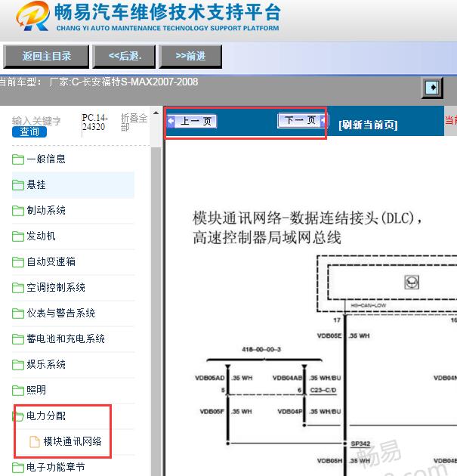Click the 仪表与警告系统 folder icon
Viewport: 457px width, 476px height.
click(18, 314)
